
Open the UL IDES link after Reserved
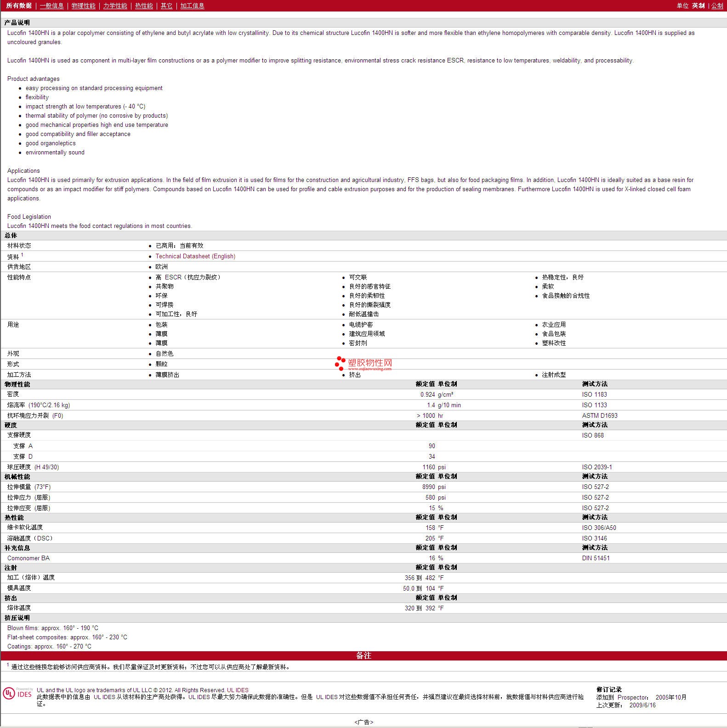click(x=238, y=690)
